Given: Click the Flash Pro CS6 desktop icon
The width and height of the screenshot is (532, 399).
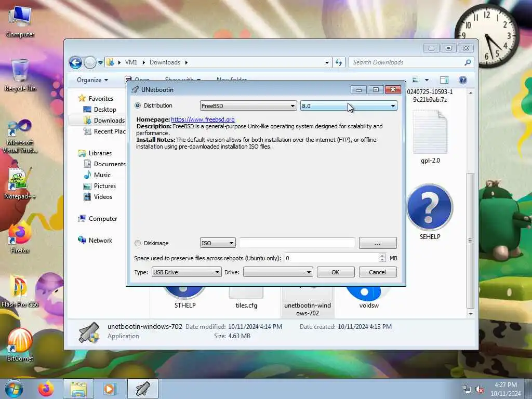Looking at the screenshot, I should tap(20, 291).
